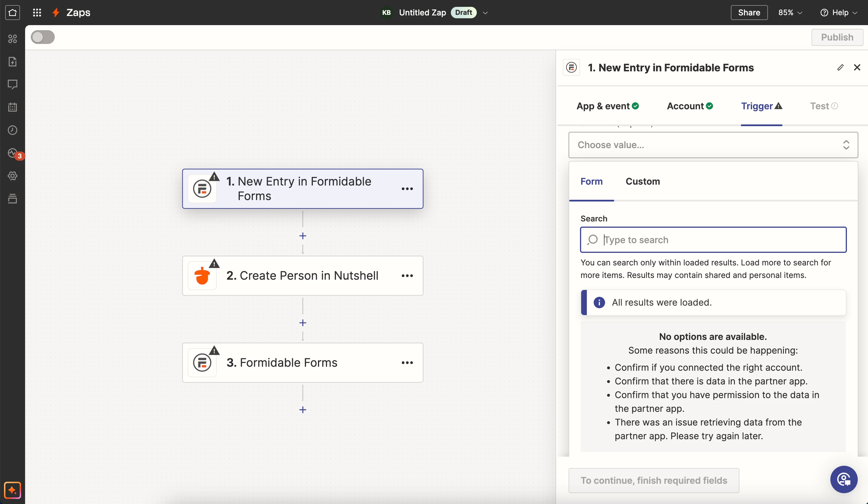
Task: Toggle the Zap on/off switch
Action: click(43, 37)
